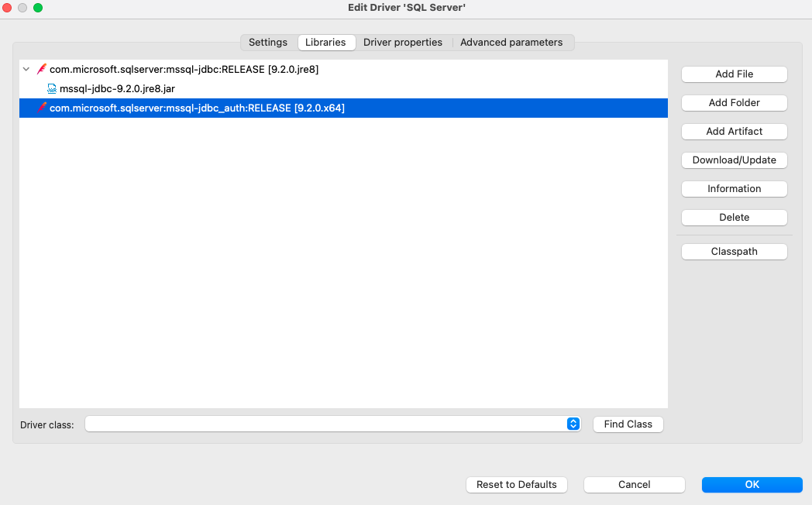The image size is (812, 505).
Task: Add a new Maven artifact via Add Artifact
Action: tap(734, 131)
